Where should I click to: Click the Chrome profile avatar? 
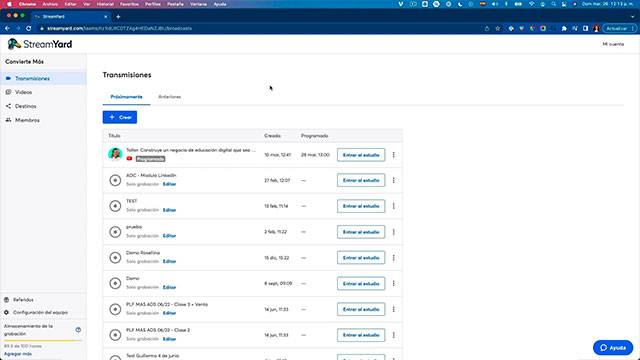tap(596, 29)
